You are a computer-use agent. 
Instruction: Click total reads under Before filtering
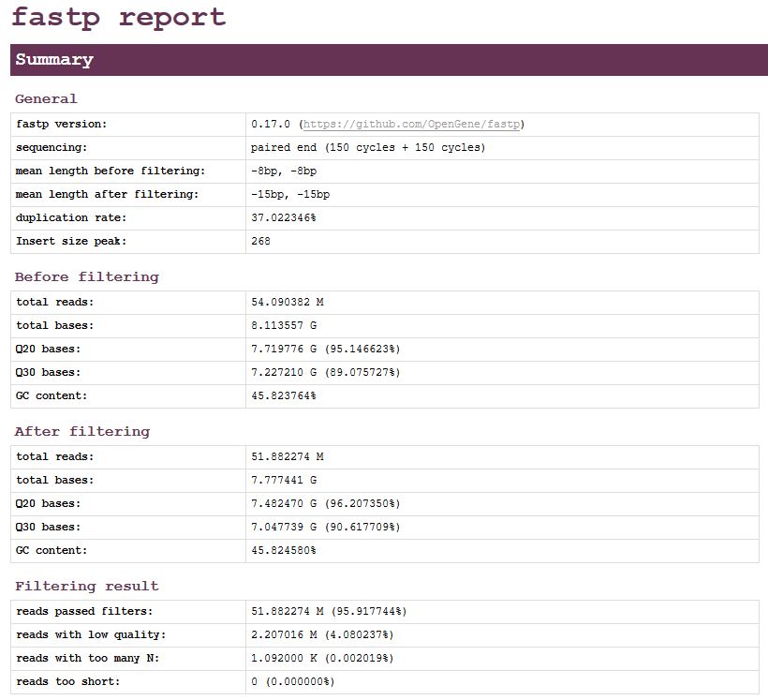coord(49,301)
